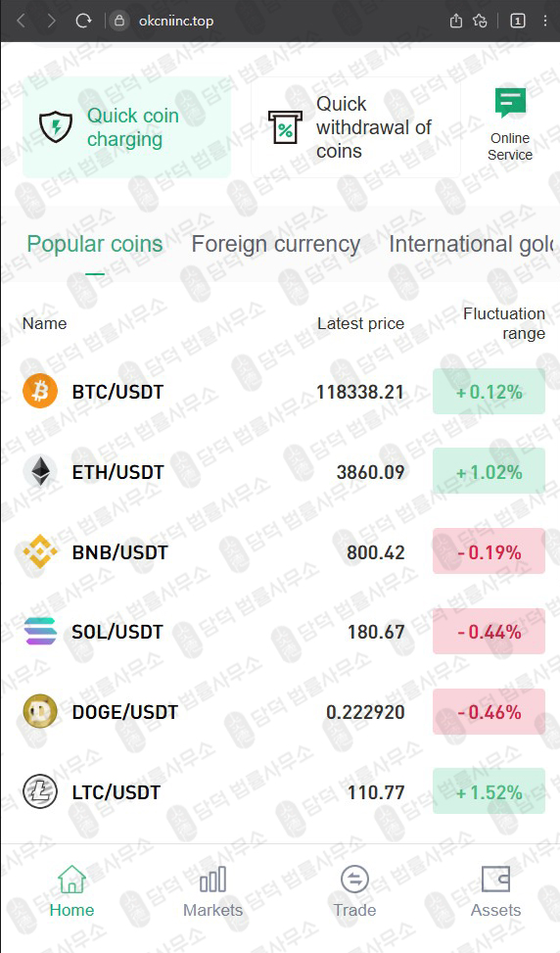Open the browser three-dot menu
Image resolution: width=560 pixels, height=953 pixels.
[545, 21]
